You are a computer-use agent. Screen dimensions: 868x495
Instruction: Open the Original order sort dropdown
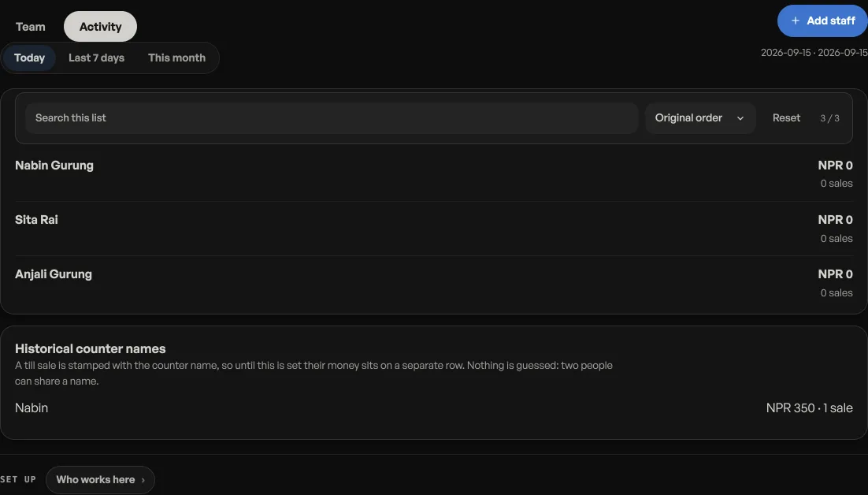700,118
